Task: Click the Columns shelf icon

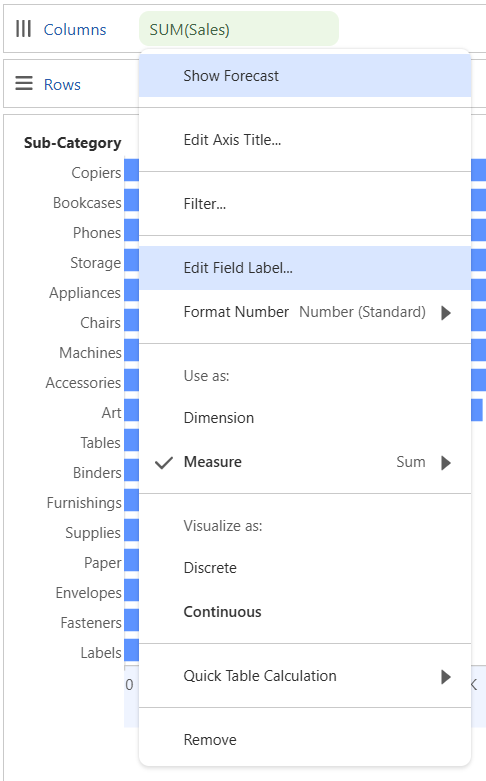Action: pos(23,29)
